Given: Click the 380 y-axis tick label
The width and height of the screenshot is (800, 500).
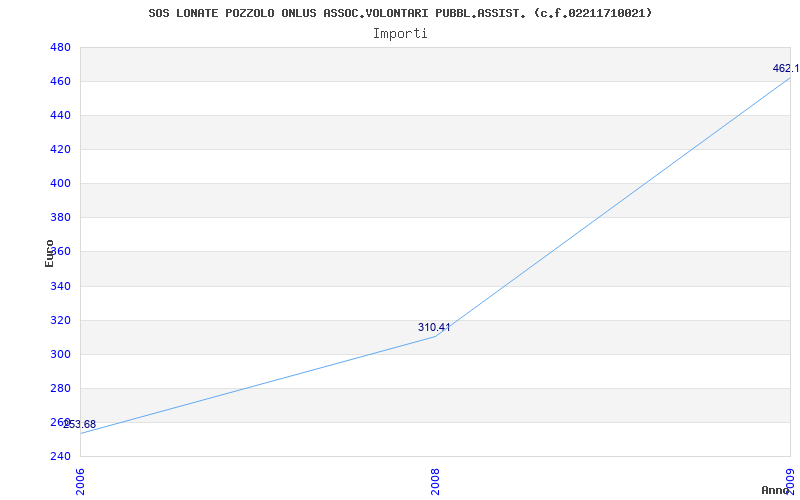Looking at the screenshot, I should (x=60, y=218).
